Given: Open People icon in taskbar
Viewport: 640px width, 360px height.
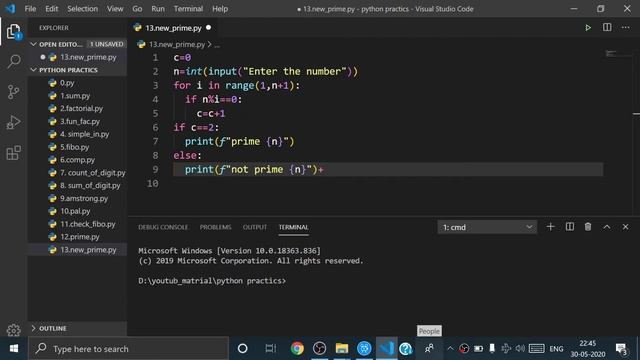Looking at the screenshot, I should [429, 349].
